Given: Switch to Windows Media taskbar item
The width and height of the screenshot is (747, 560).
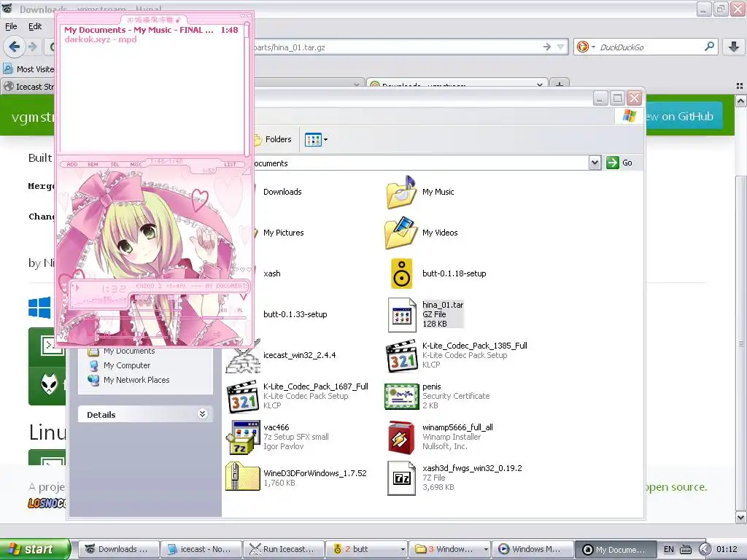Looking at the screenshot, I should 532,549.
